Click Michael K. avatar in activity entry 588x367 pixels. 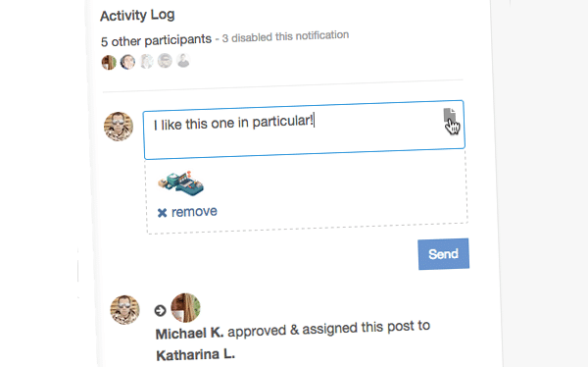[124, 310]
